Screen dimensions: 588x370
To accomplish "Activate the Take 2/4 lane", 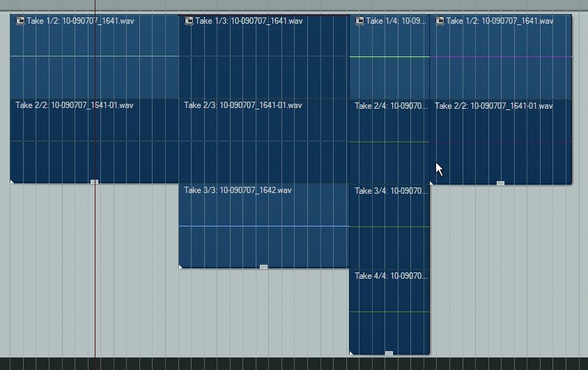I will pyautogui.click(x=389, y=141).
